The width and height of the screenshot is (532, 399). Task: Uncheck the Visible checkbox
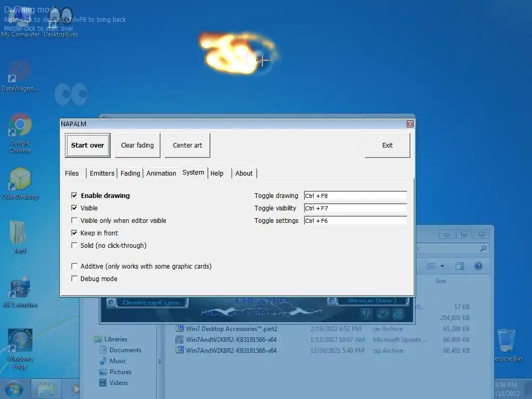coord(74,208)
